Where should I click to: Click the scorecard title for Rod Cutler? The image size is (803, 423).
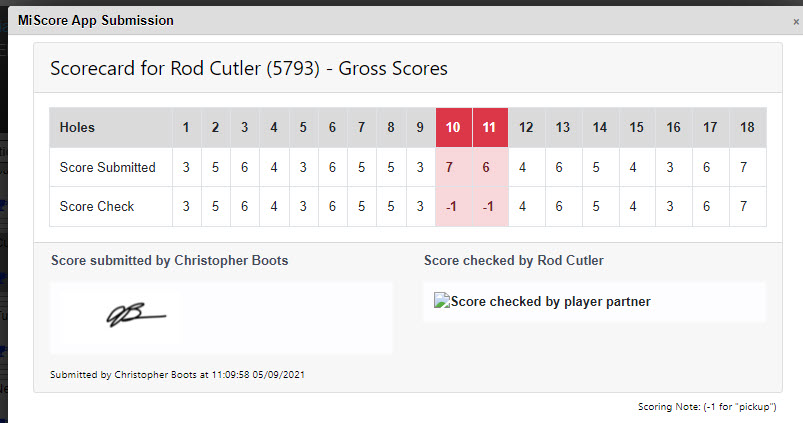pyautogui.click(x=249, y=68)
